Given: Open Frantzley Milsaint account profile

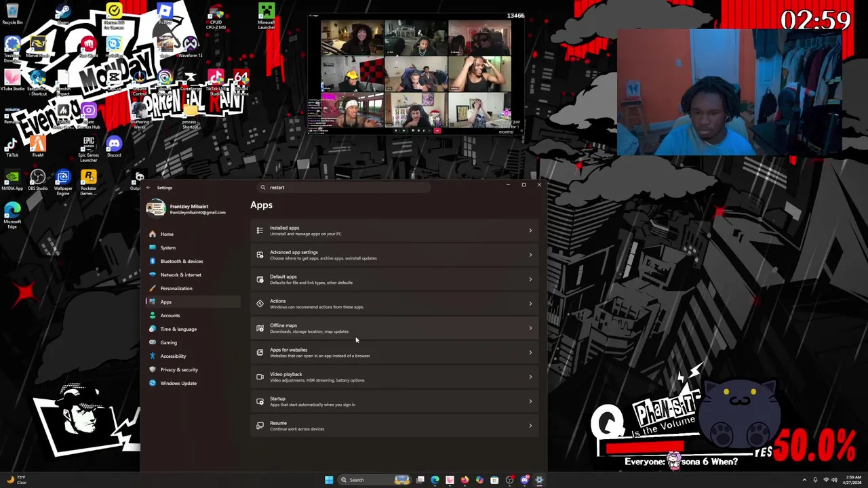Looking at the screenshot, I should (x=186, y=209).
